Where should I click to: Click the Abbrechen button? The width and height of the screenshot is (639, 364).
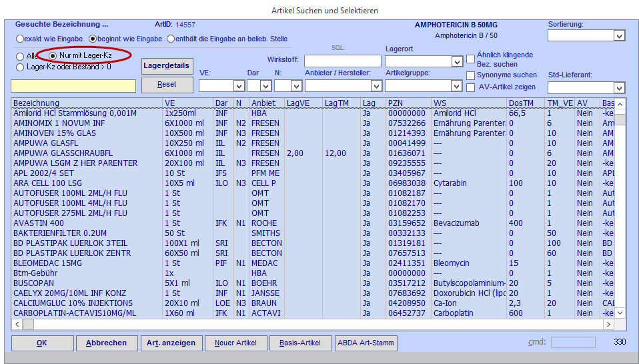pyautogui.click(x=107, y=343)
